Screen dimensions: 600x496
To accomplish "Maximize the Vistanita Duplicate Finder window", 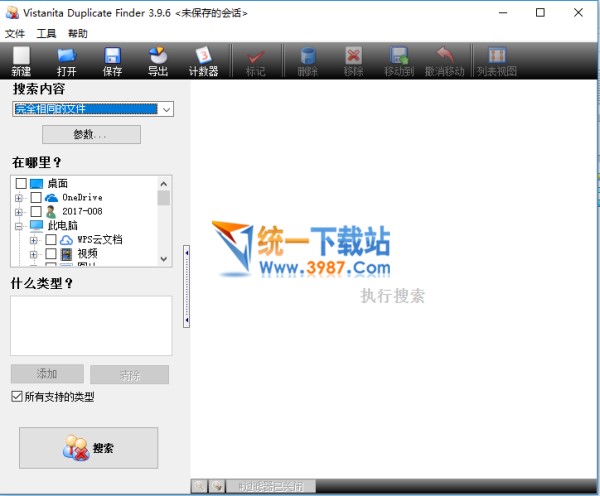I will click(540, 13).
